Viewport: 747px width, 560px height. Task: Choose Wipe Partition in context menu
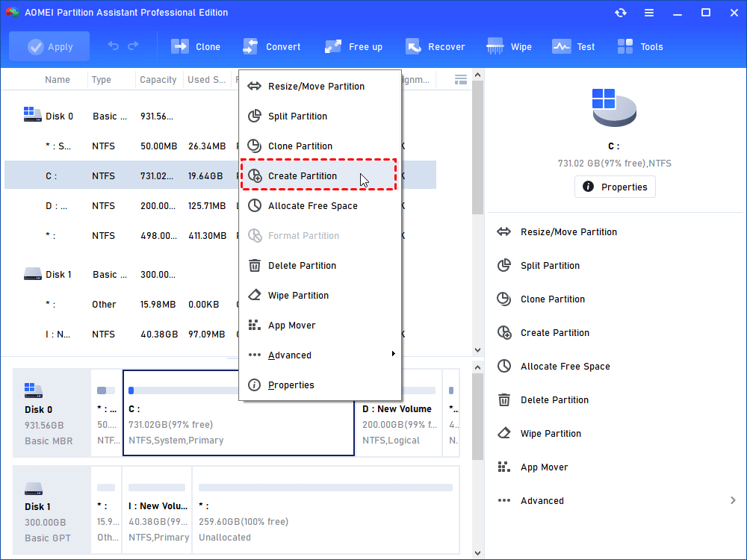pyautogui.click(x=320, y=296)
